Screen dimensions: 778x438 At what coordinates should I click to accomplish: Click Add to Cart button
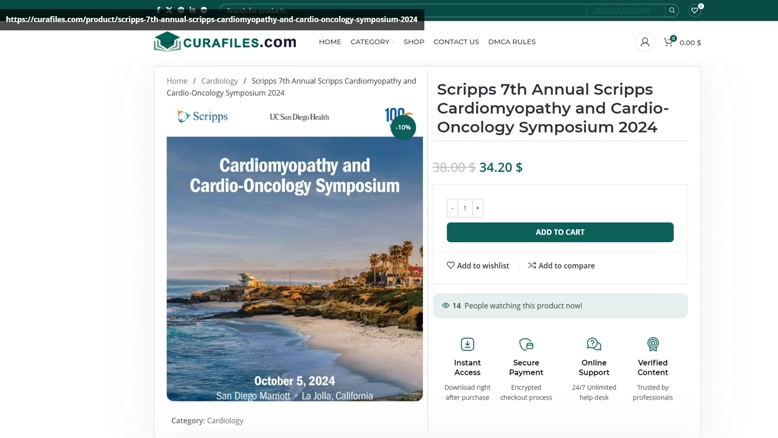click(560, 232)
